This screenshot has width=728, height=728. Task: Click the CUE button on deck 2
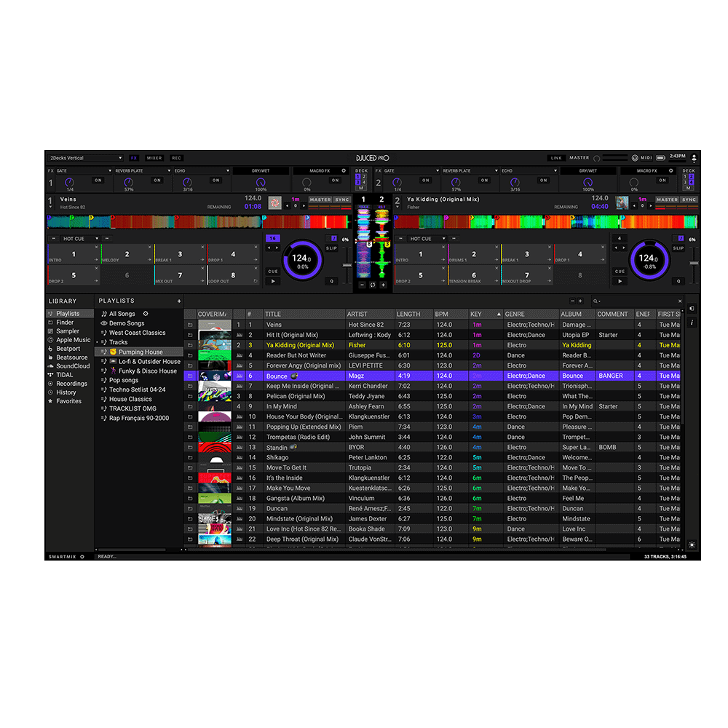(x=620, y=272)
